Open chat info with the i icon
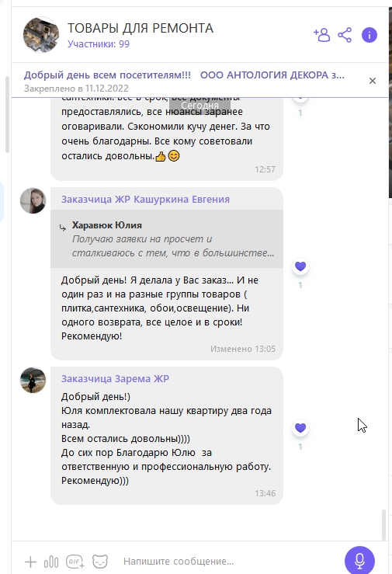The height and width of the screenshot is (574, 392). click(369, 35)
